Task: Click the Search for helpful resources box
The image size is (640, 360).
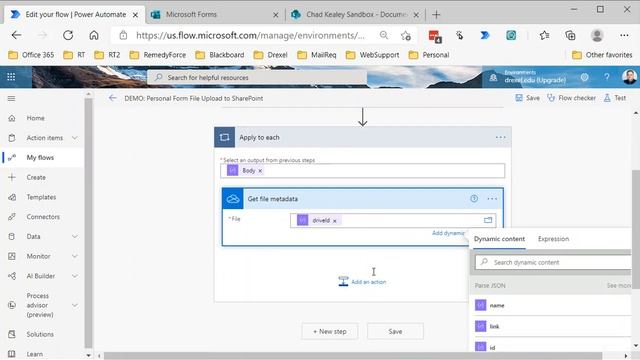Action: tap(257, 77)
